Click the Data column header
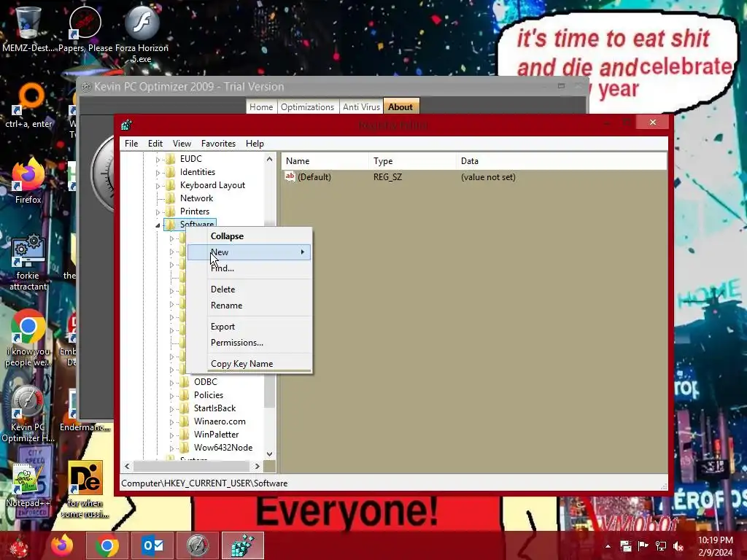 pyautogui.click(x=561, y=161)
